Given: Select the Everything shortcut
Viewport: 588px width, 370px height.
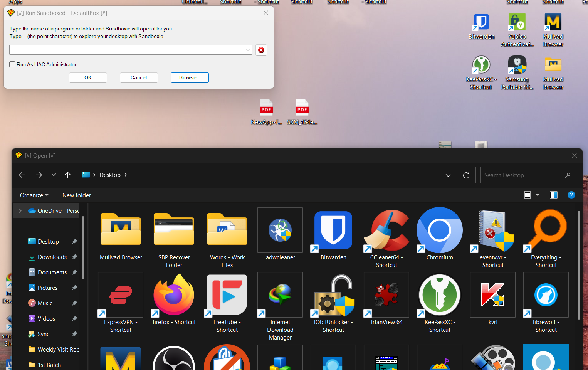Looking at the screenshot, I should [546, 238].
